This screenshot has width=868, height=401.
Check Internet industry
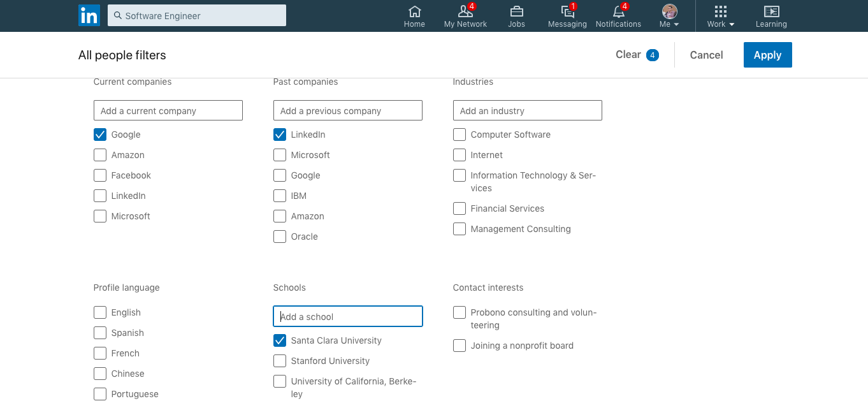click(x=459, y=155)
